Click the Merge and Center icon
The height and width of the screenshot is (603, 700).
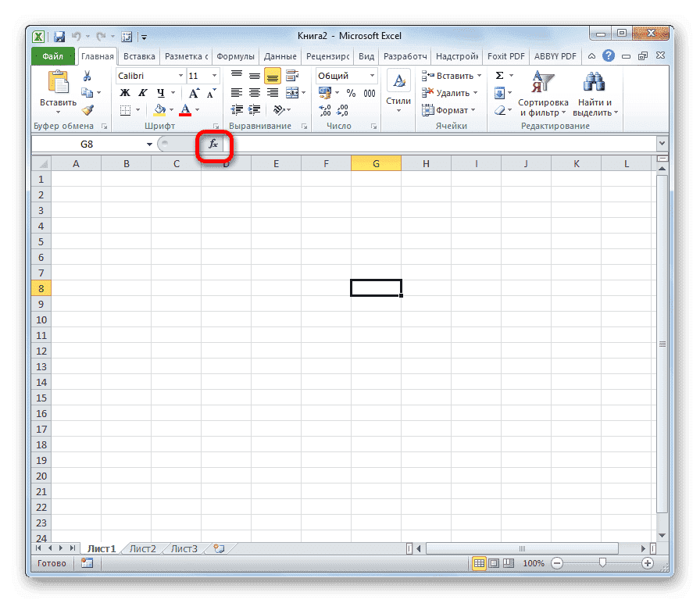coord(291,92)
